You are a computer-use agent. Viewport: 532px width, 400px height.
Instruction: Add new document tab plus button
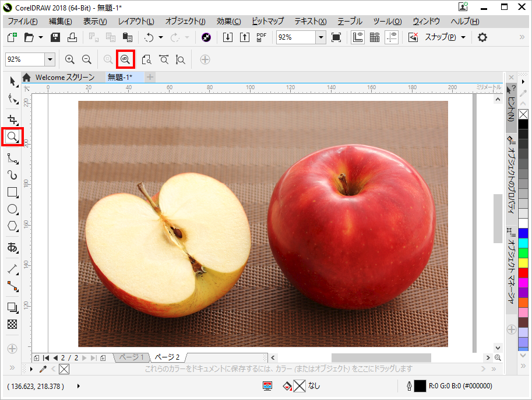point(150,78)
